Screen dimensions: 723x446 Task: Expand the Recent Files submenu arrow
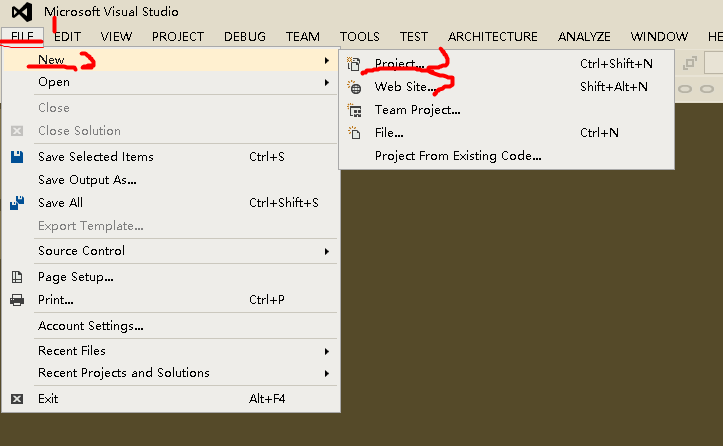pos(326,351)
